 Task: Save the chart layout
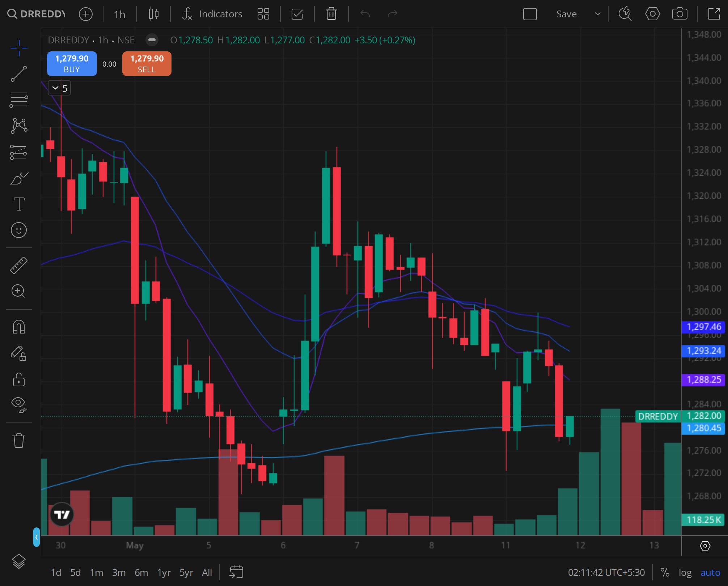point(567,14)
